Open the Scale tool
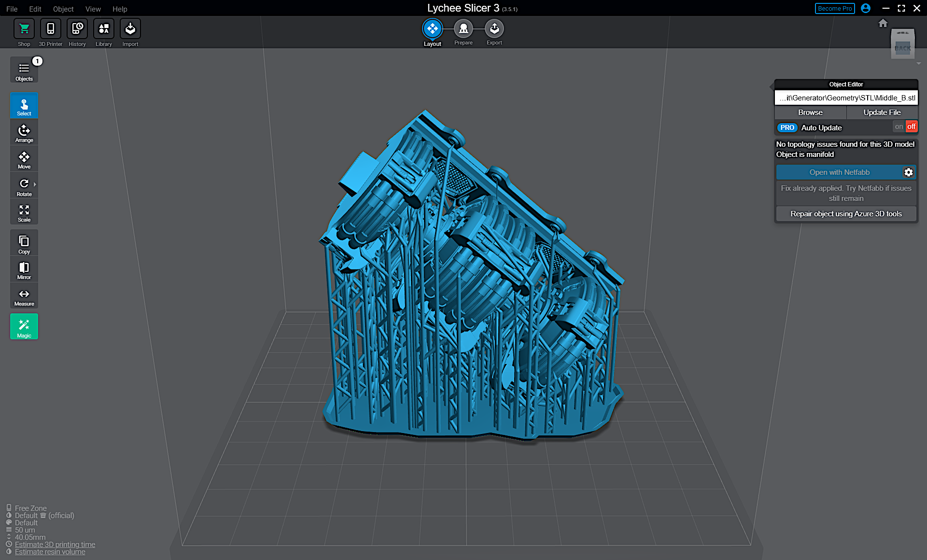The width and height of the screenshot is (927, 560). tap(24, 211)
